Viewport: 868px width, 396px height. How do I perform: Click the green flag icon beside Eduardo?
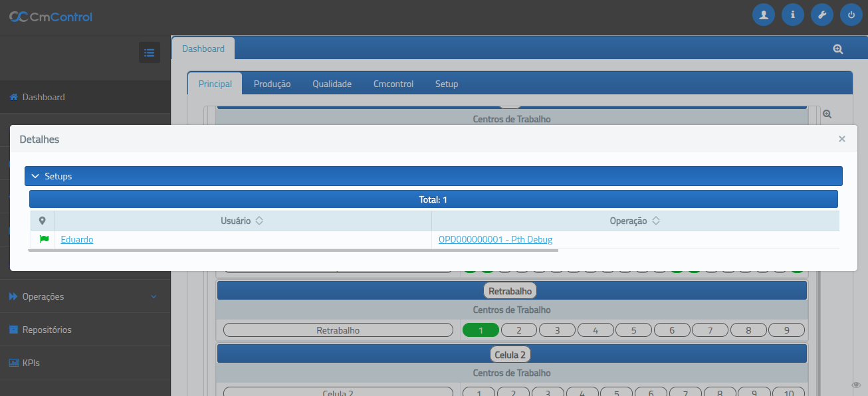(x=44, y=239)
